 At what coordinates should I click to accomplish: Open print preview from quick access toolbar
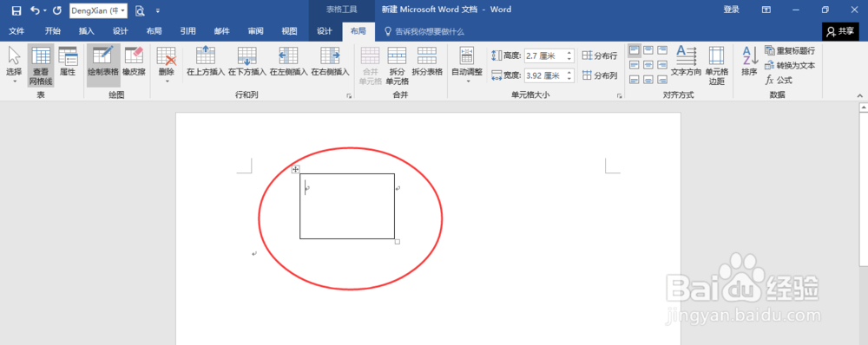click(140, 10)
